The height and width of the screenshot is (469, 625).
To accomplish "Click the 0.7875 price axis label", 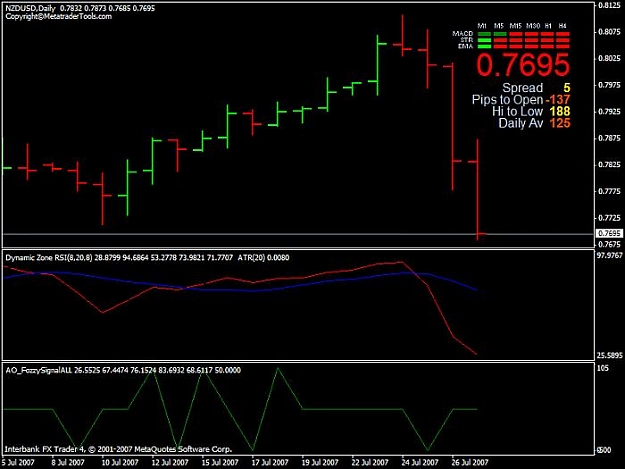I will 610,138.
